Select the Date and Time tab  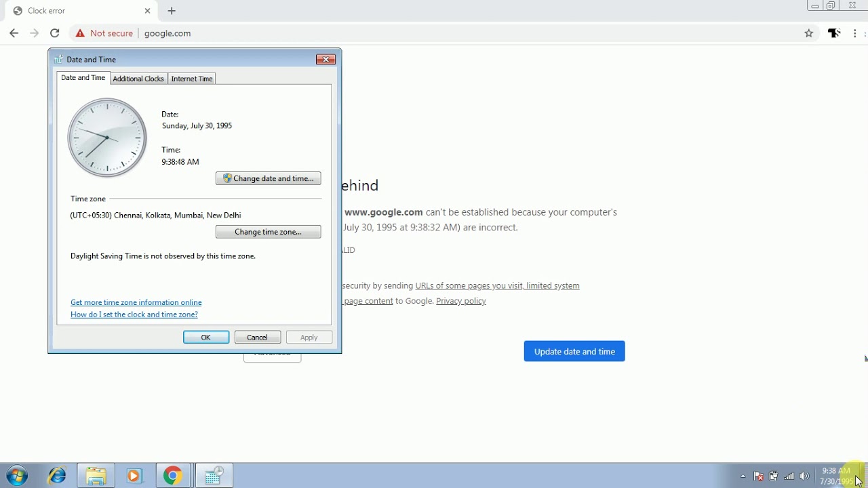pyautogui.click(x=83, y=78)
